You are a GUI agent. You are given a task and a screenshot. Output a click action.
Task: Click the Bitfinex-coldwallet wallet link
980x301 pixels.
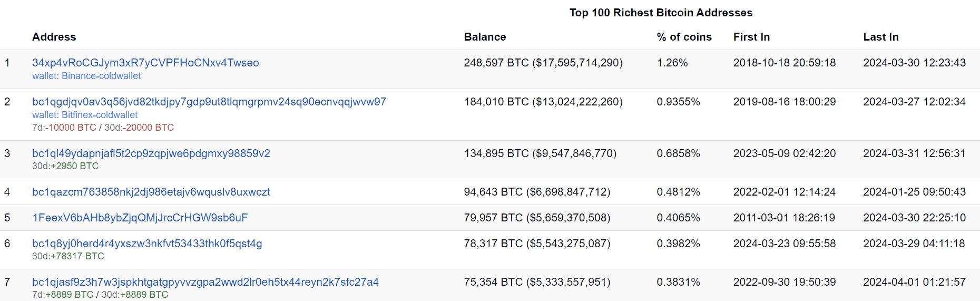[x=85, y=115]
